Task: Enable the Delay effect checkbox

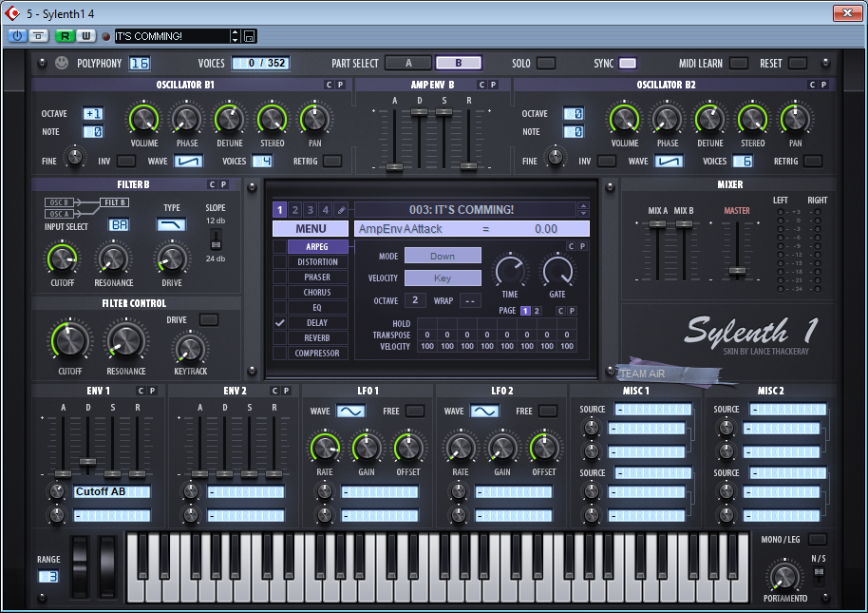Action: point(279,323)
